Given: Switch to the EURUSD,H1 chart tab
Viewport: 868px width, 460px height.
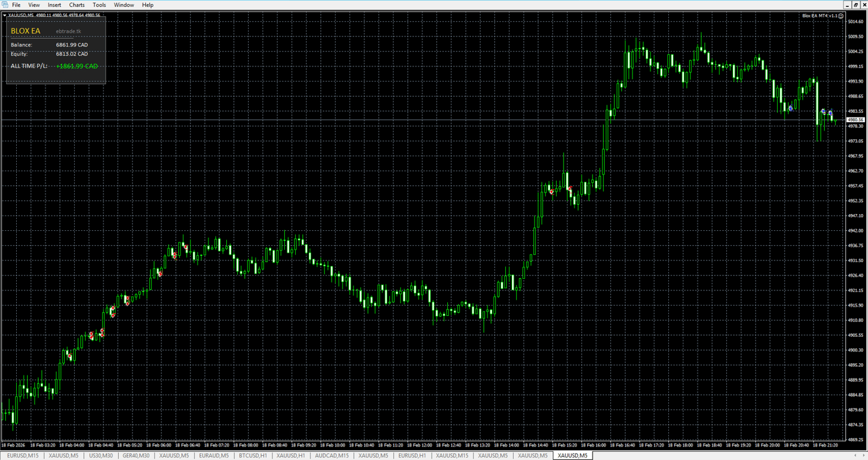Looking at the screenshot, I should click(x=413, y=456).
